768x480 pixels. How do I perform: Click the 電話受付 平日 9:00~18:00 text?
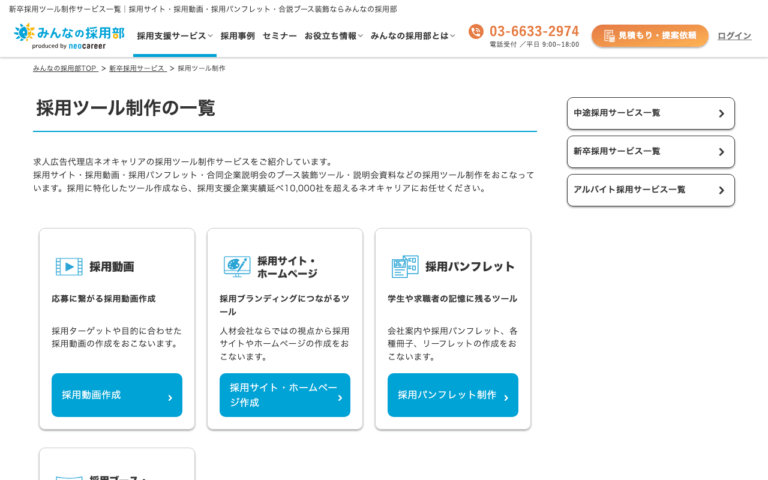[x=534, y=45]
